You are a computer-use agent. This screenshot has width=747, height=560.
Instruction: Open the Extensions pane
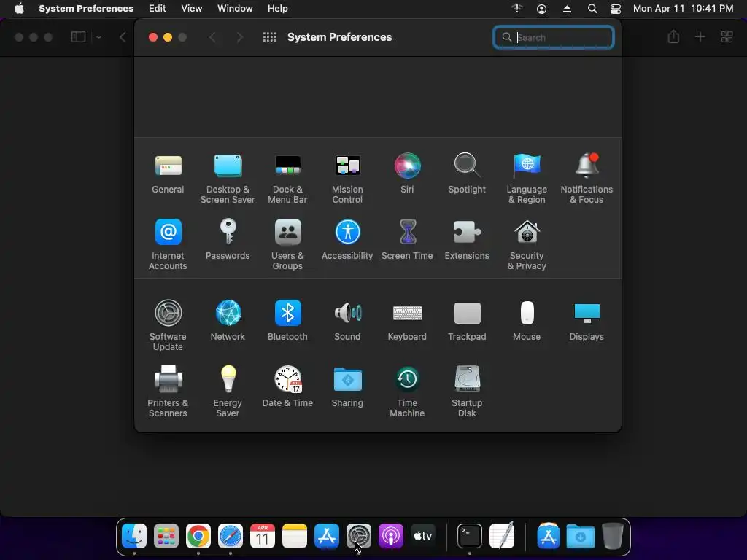pyautogui.click(x=467, y=239)
